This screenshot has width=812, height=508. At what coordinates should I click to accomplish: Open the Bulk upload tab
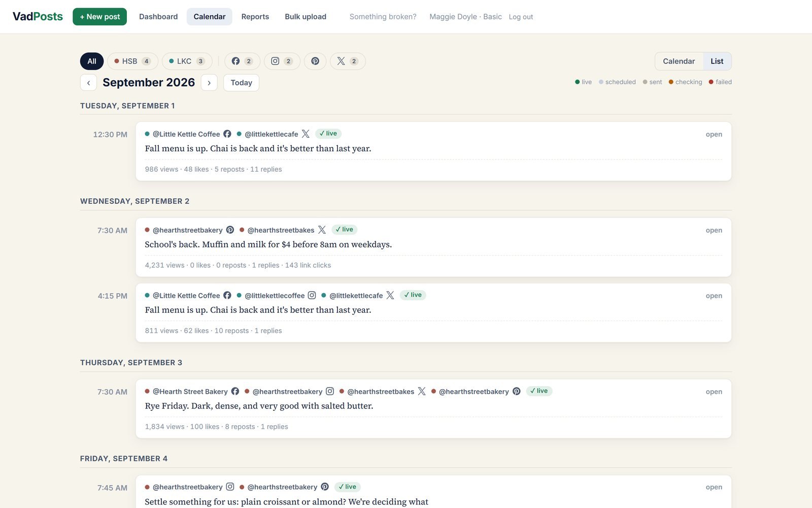[x=306, y=17]
